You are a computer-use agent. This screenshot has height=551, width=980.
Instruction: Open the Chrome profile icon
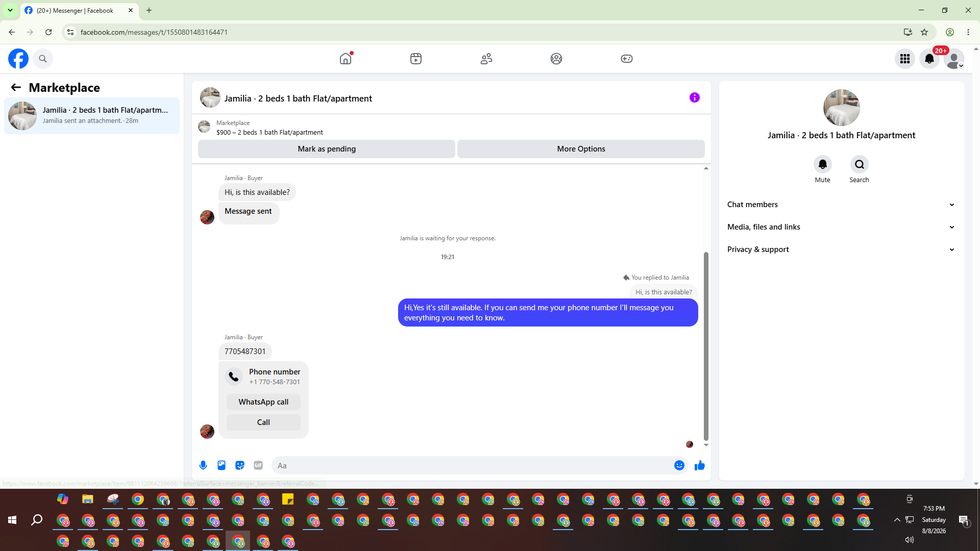pyautogui.click(x=950, y=32)
